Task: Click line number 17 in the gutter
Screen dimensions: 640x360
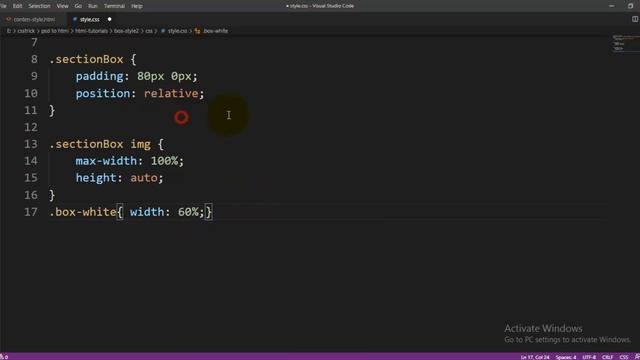Action: pyautogui.click(x=31, y=212)
